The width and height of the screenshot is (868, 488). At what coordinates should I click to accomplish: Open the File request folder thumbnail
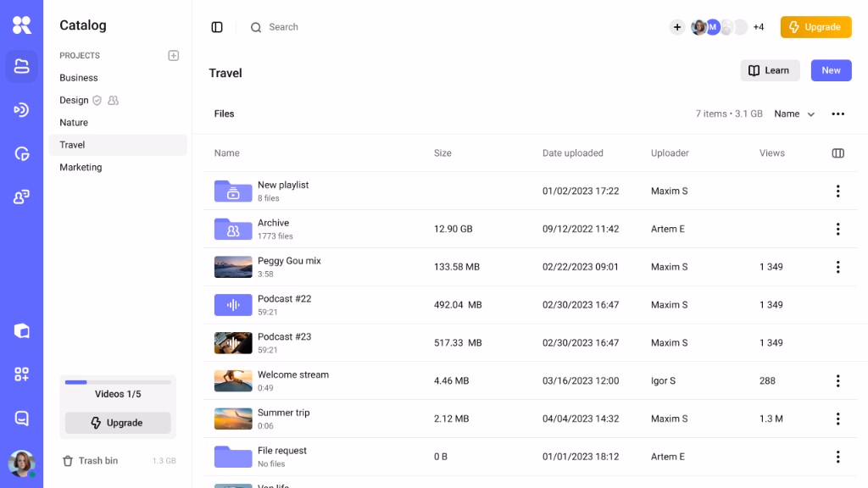click(x=233, y=457)
